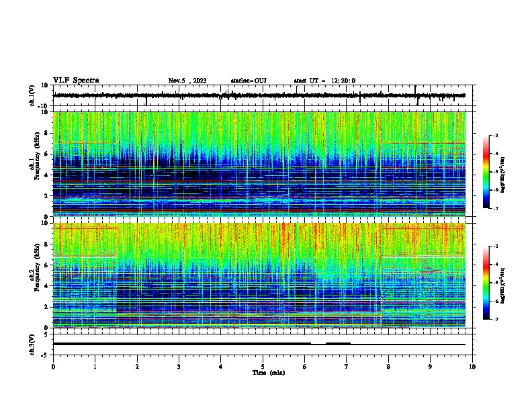This screenshot has height=411, width=532.
Task: Click the "VLF Spectra" title text
Action: click(x=76, y=81)
